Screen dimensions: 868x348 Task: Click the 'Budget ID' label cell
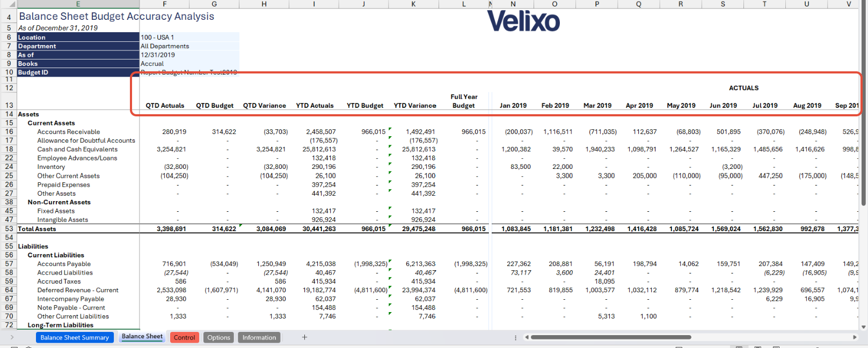(x=78, y=72)
